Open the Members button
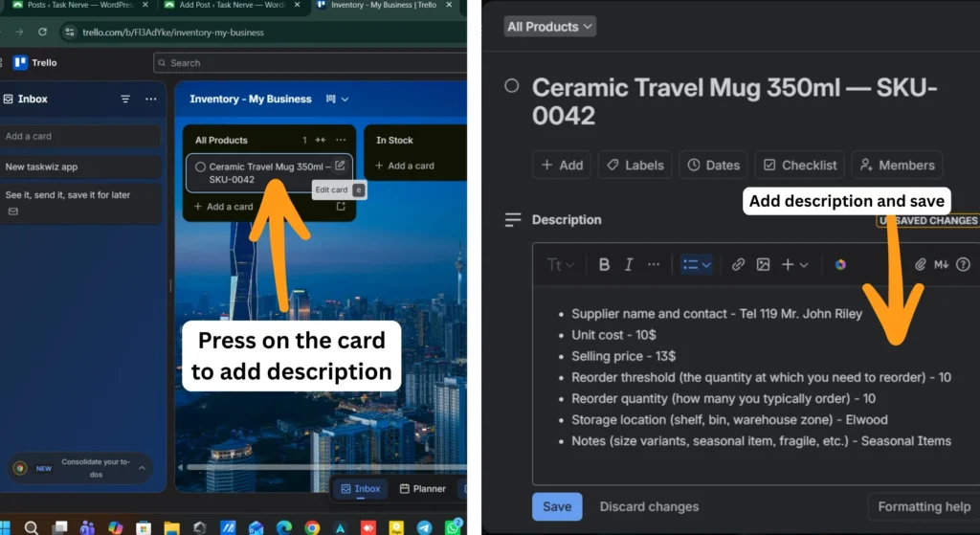 [x=897, y=165]
